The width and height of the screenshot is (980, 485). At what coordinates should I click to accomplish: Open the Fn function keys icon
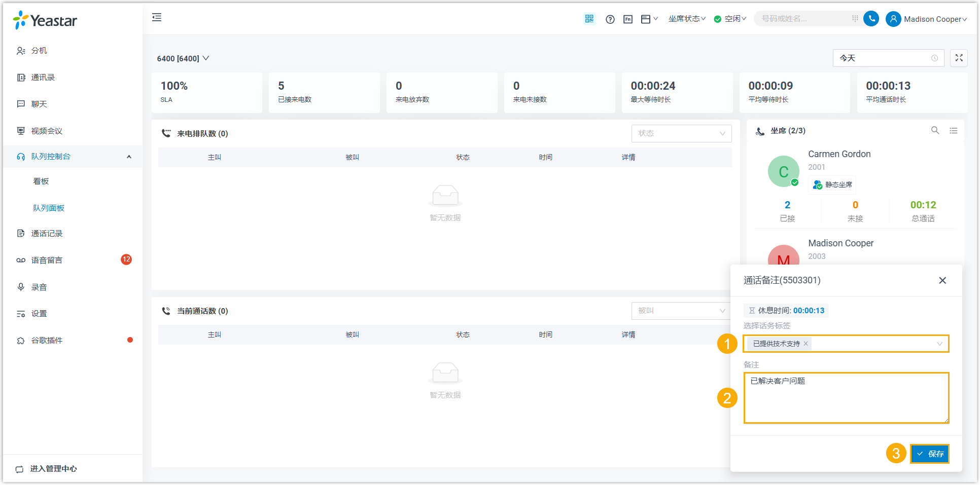(627, 19)
